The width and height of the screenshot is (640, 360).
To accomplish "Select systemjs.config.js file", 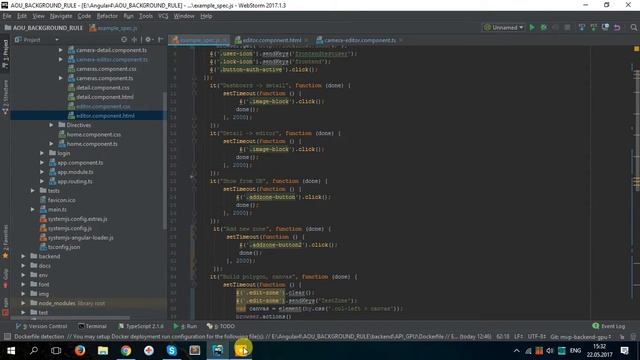I will [69, 229].
